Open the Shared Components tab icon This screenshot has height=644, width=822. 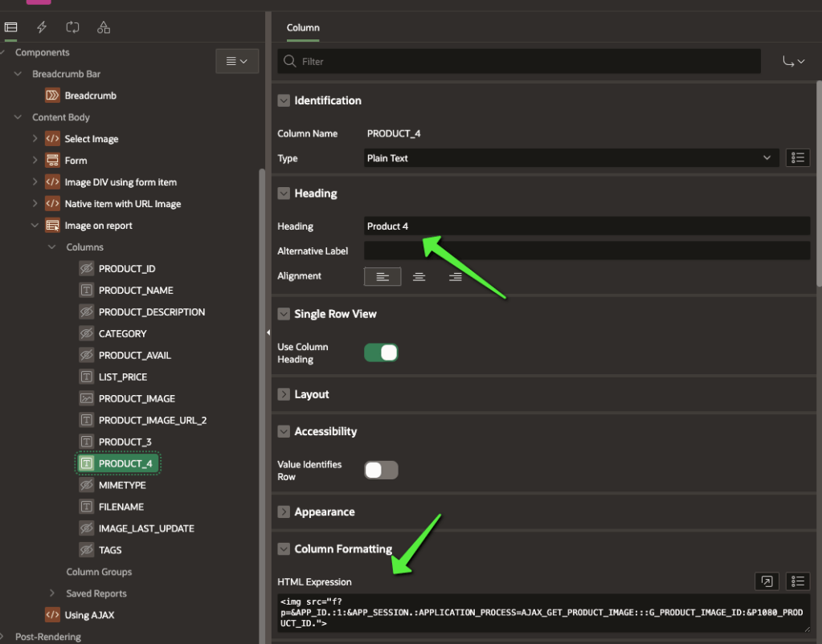tap(104, 27)
